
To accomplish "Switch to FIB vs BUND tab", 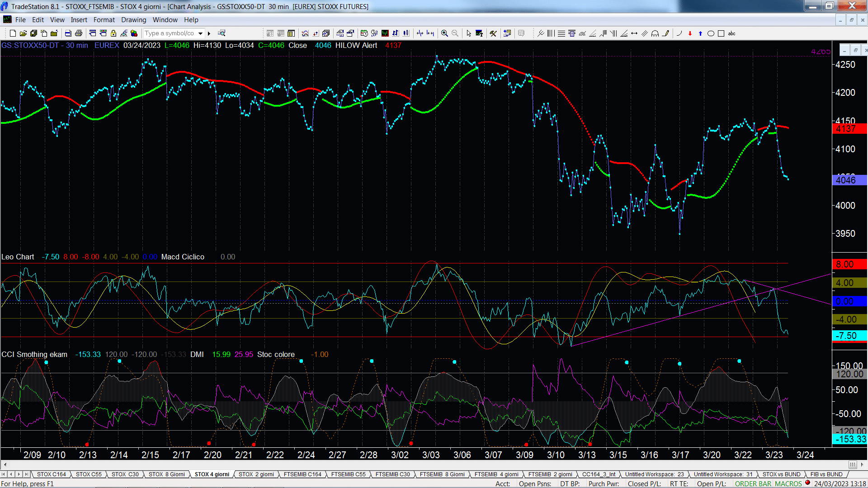I will [x=826, y=474].
